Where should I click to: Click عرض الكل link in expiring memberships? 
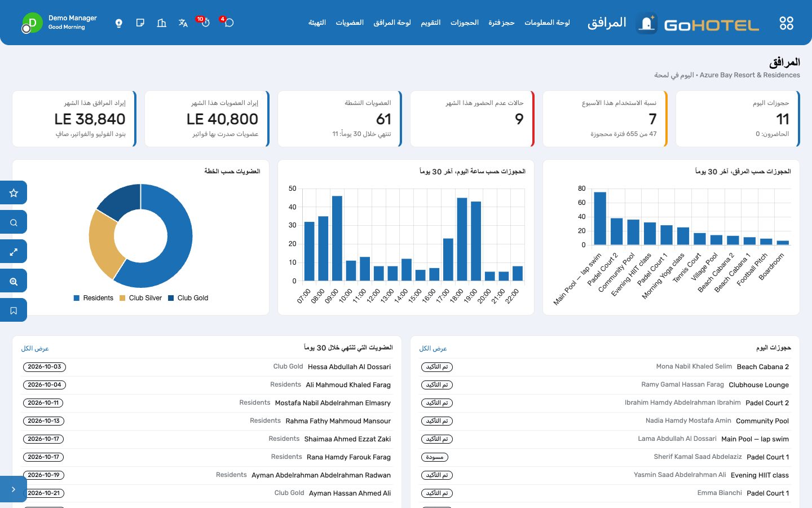(35, 349)
